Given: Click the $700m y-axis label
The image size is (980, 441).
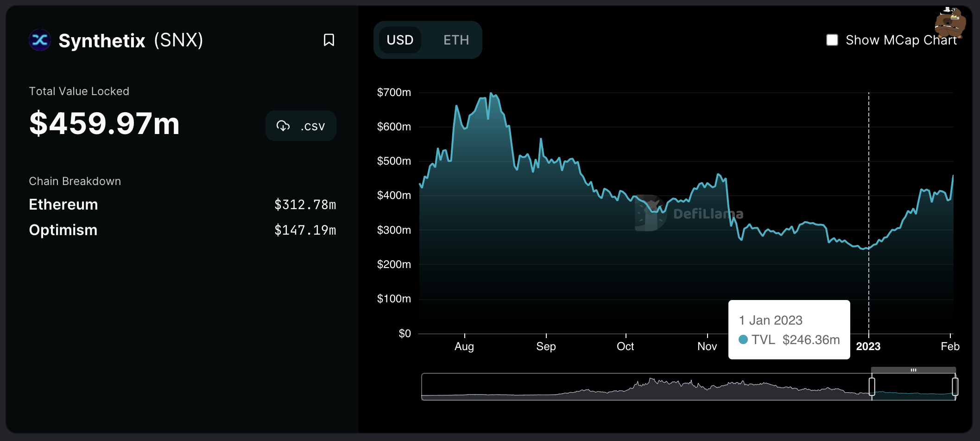Looking at the screenshot, I should [x=394, y=92].
